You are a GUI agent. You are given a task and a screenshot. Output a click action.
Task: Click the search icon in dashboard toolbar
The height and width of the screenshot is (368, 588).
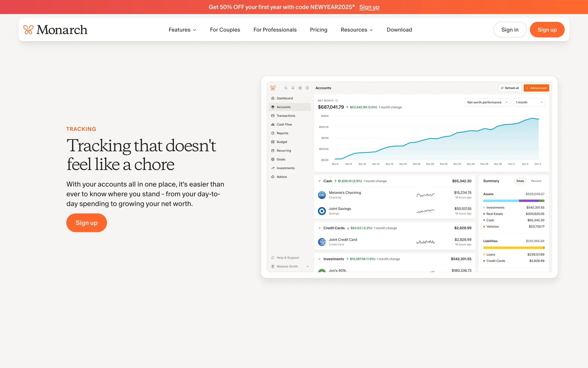[x=286, y=88]
